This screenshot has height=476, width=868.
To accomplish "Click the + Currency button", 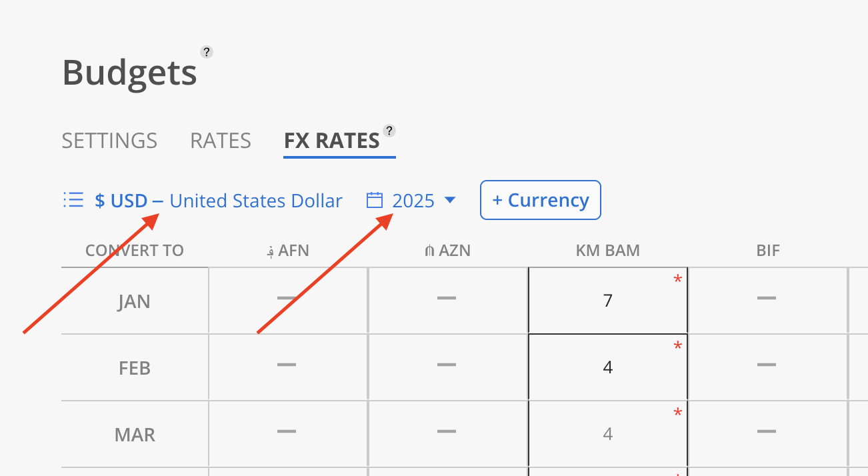I will point(540,200).
